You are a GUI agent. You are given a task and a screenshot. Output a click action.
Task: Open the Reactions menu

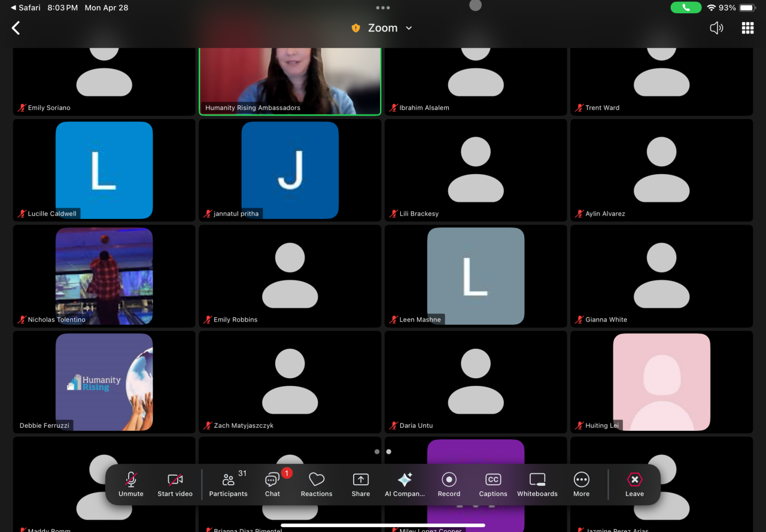tap(317, 484)
